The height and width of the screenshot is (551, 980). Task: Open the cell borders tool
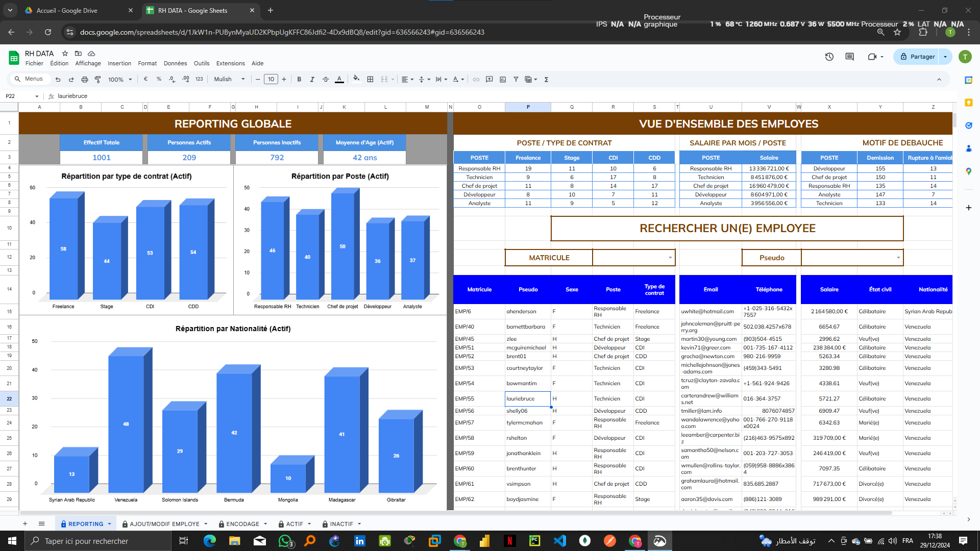[370, 79]
